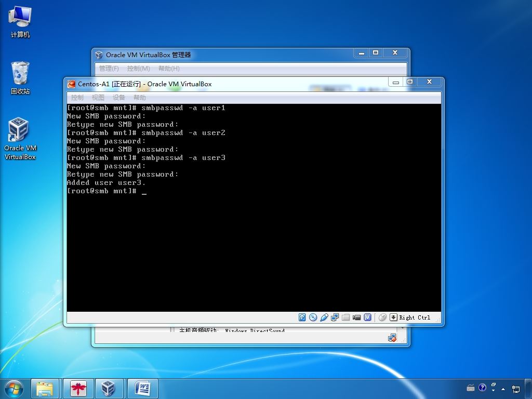
Task: Open 管理(F) menu in VirtualBox manager
Action: 109,69
